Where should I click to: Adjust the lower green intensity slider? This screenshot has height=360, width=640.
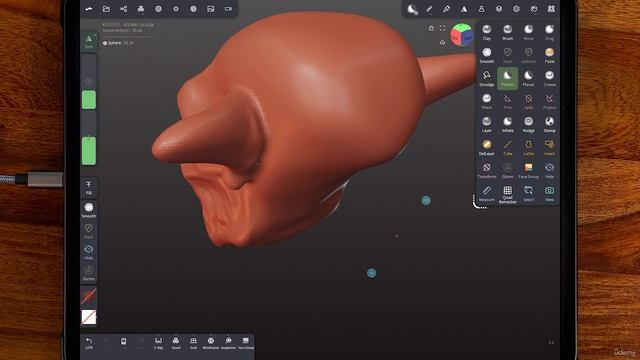click(89, 151)
